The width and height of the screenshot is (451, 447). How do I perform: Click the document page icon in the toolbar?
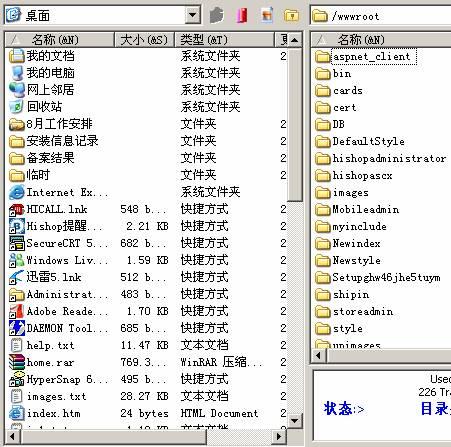(x=267, y=15)
